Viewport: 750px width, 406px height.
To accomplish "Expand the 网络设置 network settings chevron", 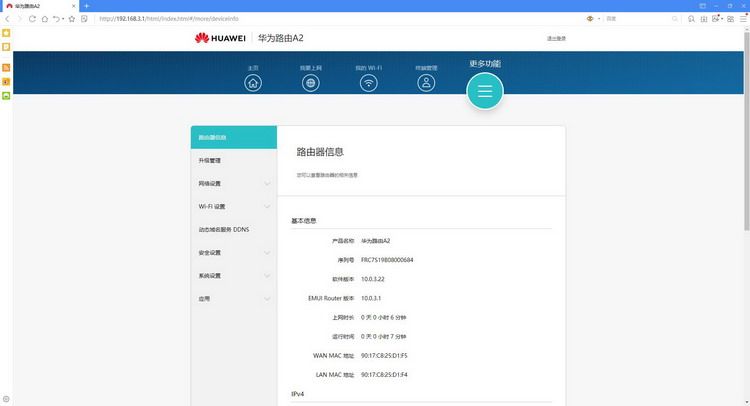I will [267, 184].
